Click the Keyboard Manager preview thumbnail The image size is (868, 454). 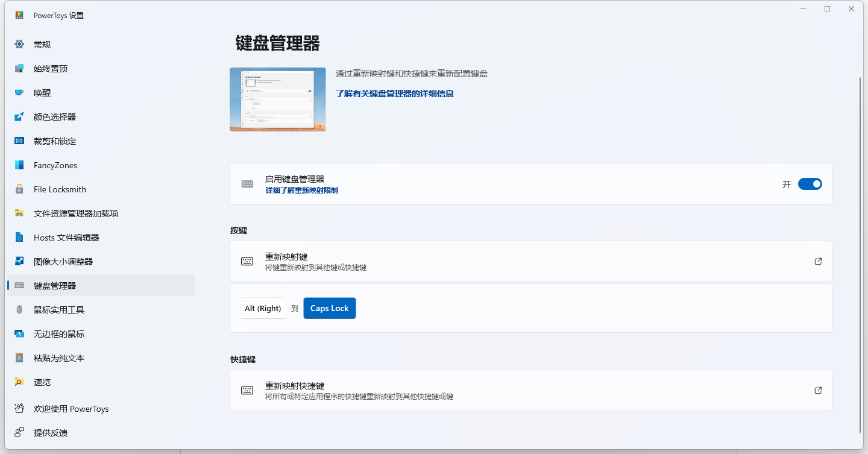278,99
